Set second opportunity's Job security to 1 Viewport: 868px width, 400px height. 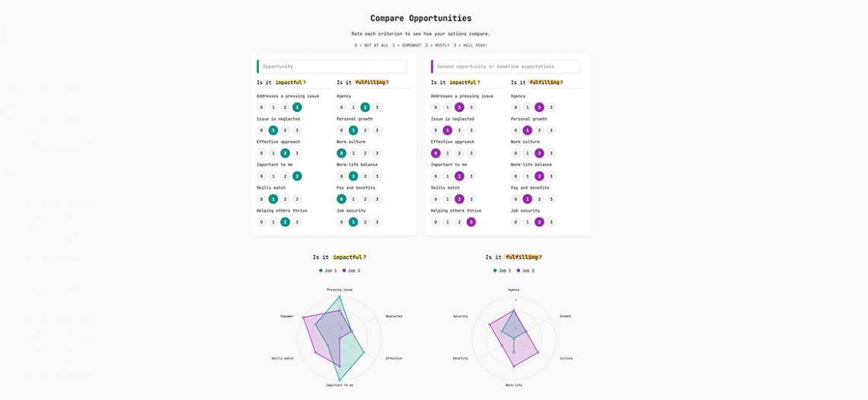pos(527,222)
